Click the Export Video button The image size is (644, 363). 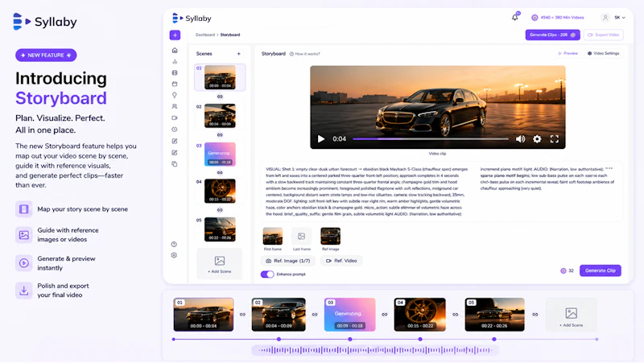click(x=603, y=35)
